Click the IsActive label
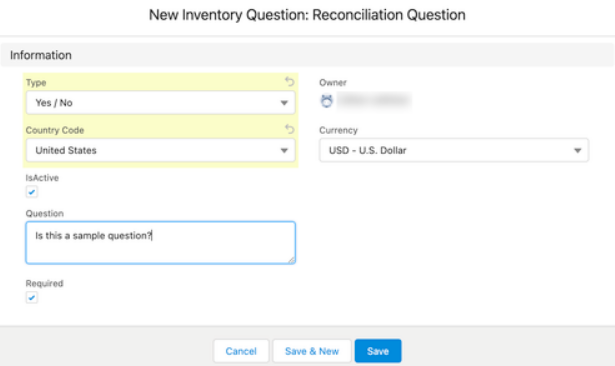The width and height of the screenshot is (615, 366). 42,178
